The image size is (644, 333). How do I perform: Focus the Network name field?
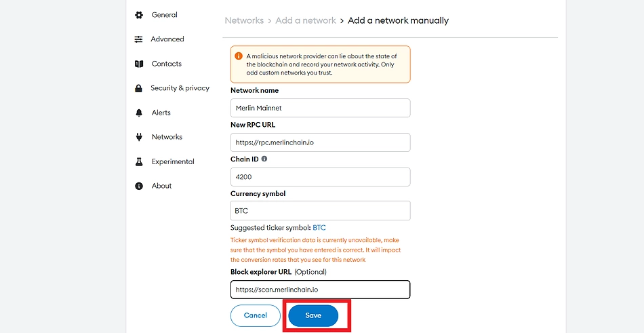point(320,108)
